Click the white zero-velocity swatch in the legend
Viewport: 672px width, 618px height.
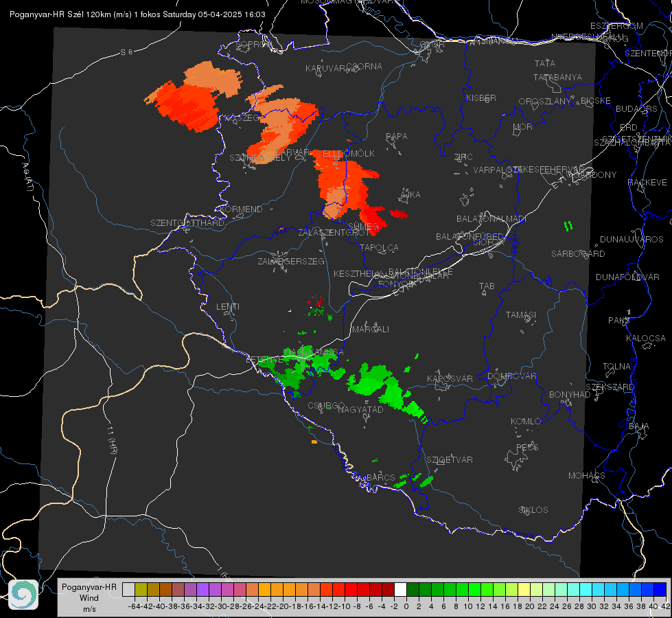coord(400,589)
